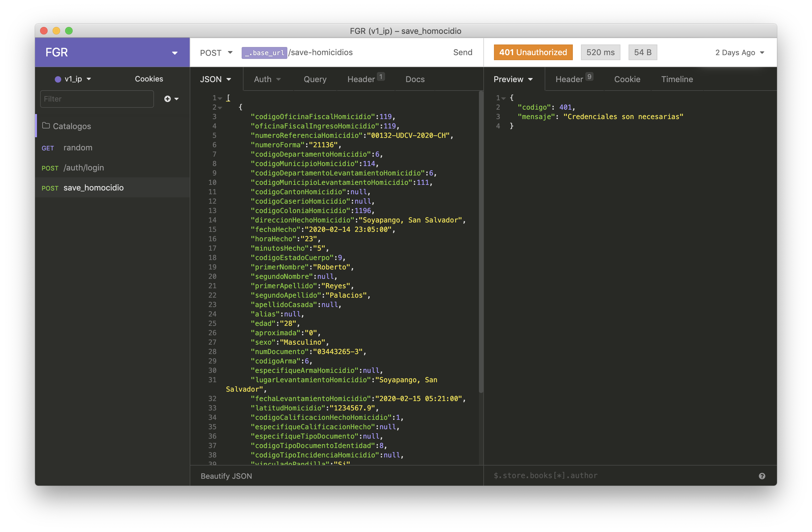Click the purple v1_ip environment dot
This screenshot has width=812, height=532.
(x=58, y=79)
